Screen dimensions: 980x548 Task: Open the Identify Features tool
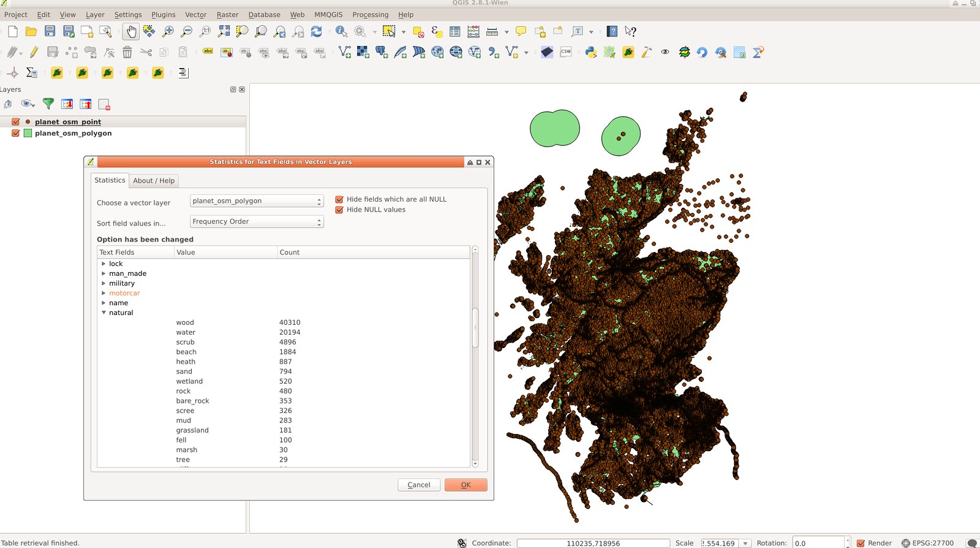pos(341,31)
